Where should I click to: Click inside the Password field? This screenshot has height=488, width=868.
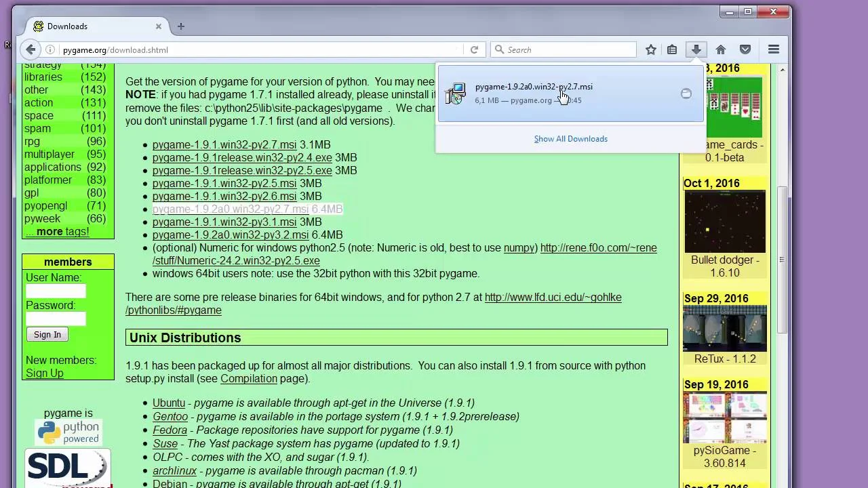click(56, 319)
